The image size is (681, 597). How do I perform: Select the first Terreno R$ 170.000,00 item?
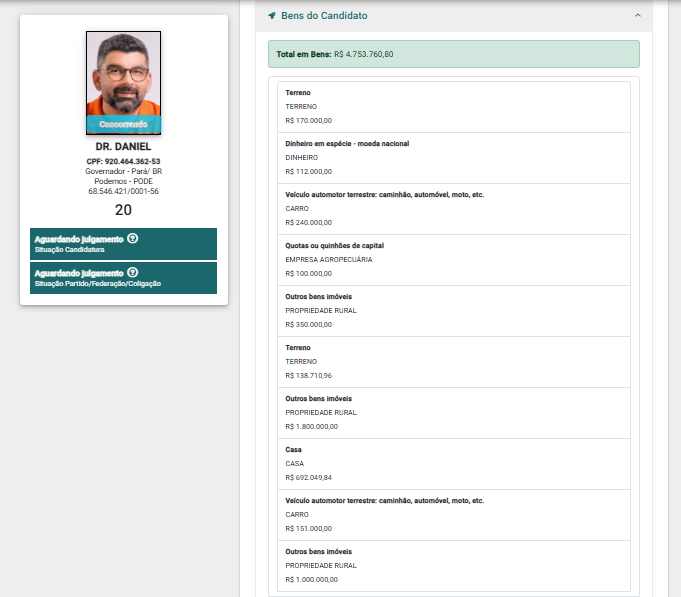454,107
